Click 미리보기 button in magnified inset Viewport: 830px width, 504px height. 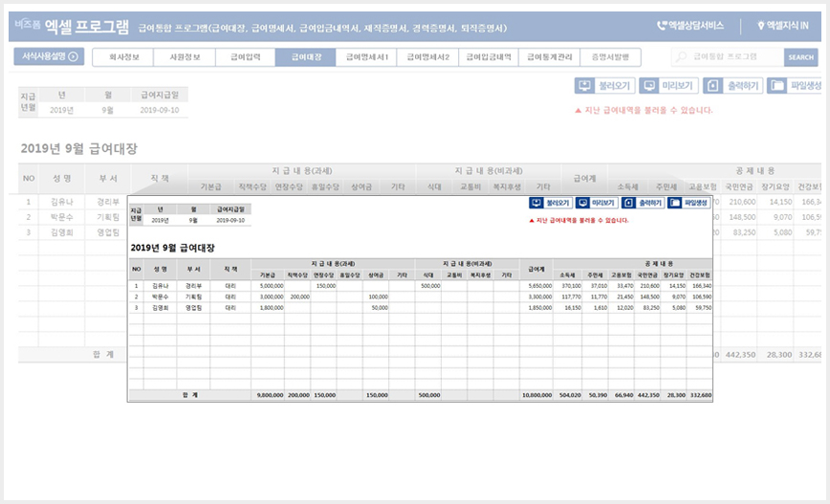pyautogui.click(x=597, y=203)
